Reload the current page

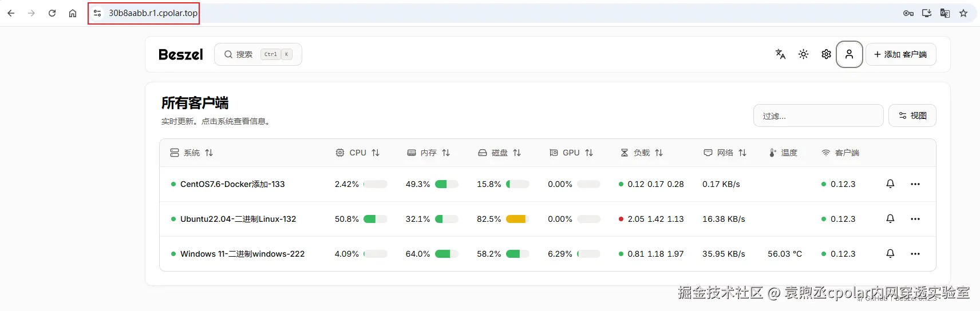pyautogui.click(x=52, y=13)
